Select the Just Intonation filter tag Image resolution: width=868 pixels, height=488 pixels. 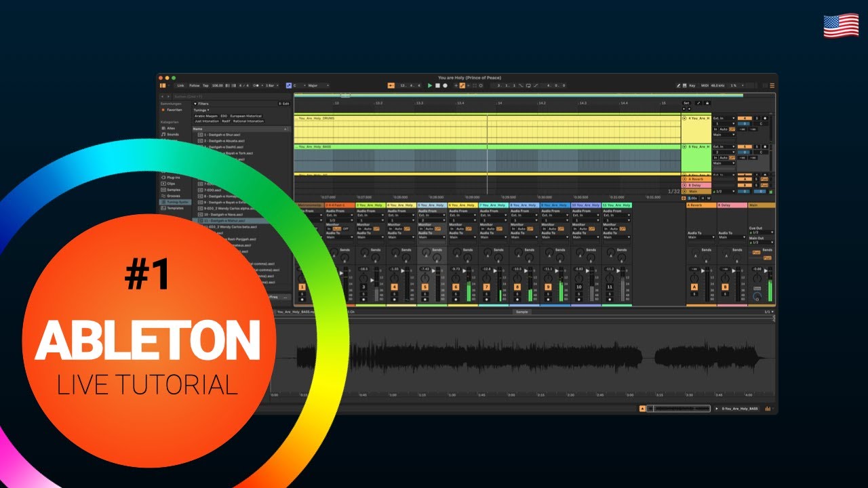coord(207,121)
